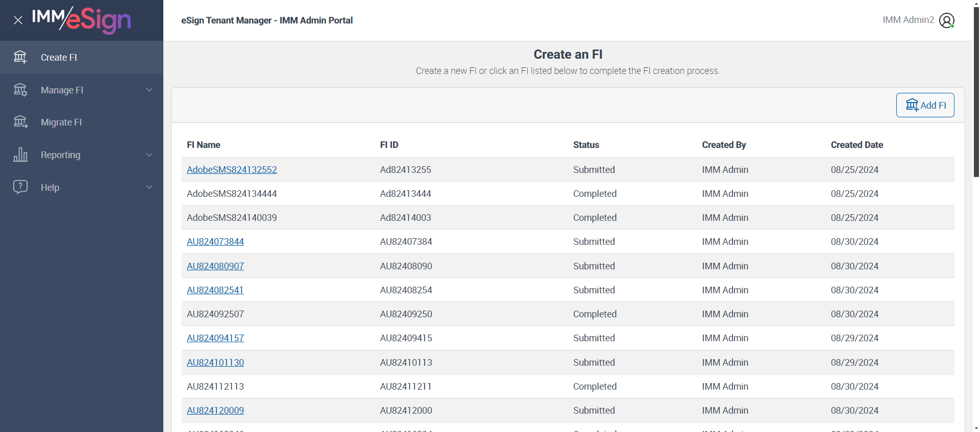Click the IMM Admin2 username

908,20
